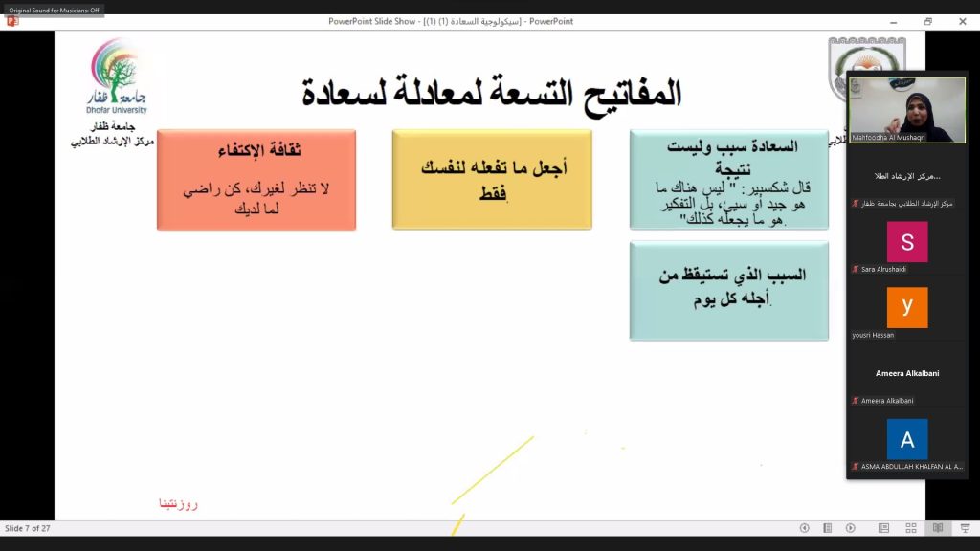Click the orange ثقافة الإكتفاء box
The width and height of the screenshot is (980, 551).
[x=256, y=180]
